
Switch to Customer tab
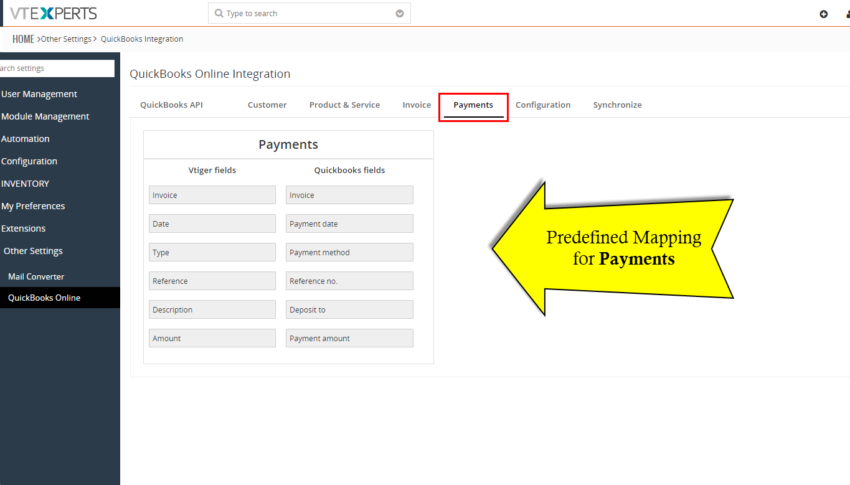267,105
